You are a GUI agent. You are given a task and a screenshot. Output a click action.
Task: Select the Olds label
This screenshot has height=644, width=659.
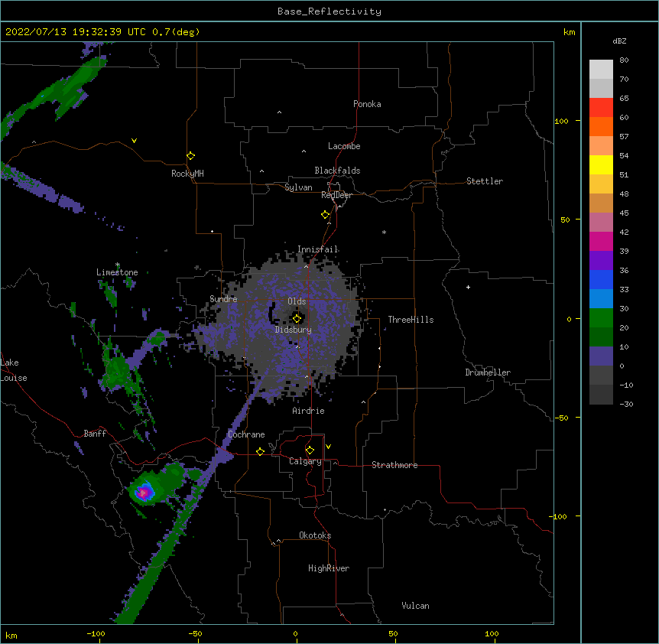click(297, 301)
